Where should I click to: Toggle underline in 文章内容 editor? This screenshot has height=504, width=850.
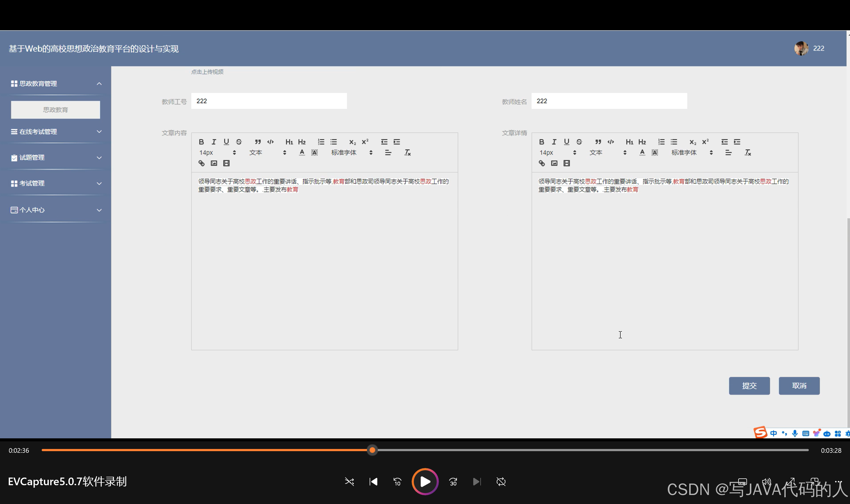coord(226,142)
